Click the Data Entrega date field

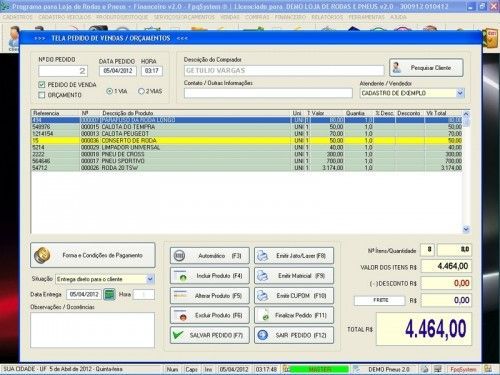click(84, 295)
